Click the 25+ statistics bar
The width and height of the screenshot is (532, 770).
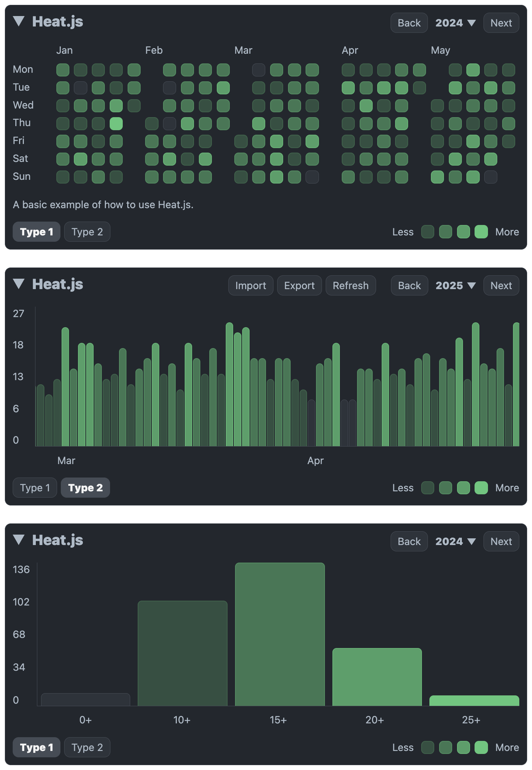click(474, 701)
